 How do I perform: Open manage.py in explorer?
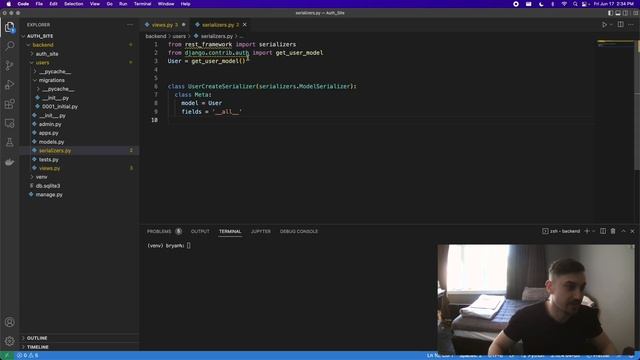(x=49, y=195)
